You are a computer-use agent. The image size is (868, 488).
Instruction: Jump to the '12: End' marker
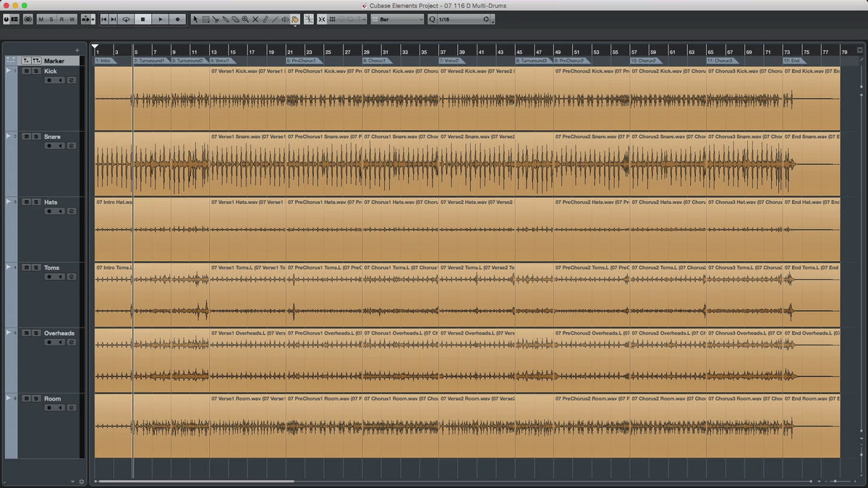(x=794, y=61)
